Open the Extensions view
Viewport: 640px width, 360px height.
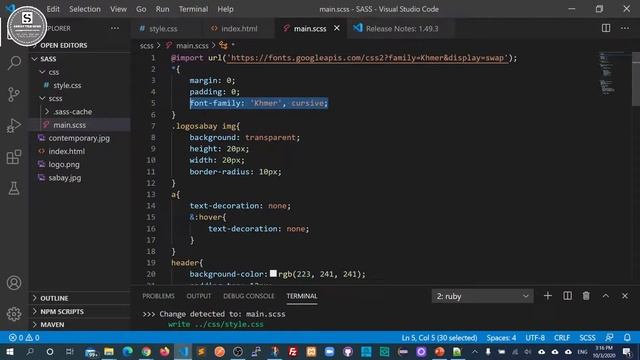(14, 157)
